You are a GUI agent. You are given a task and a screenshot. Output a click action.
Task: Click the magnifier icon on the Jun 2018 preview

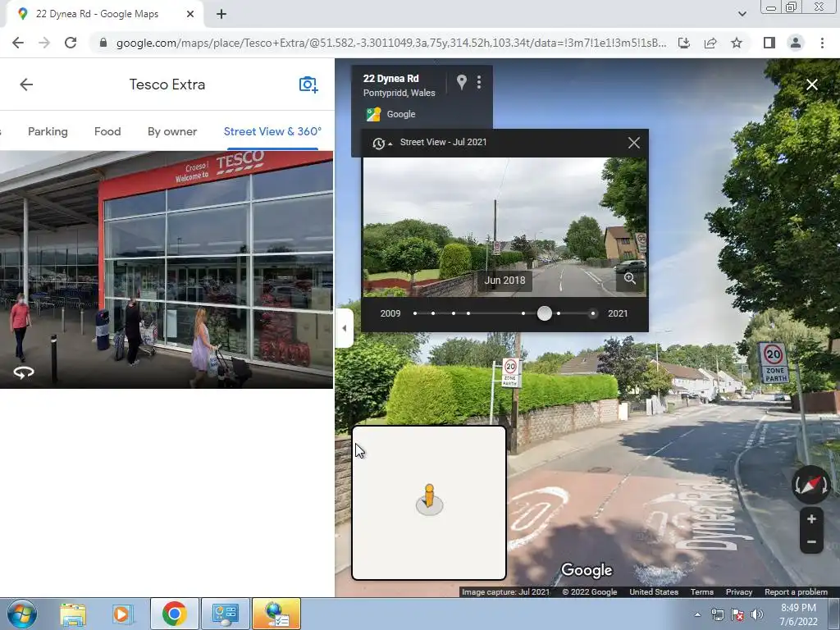(x=629, y=279)
